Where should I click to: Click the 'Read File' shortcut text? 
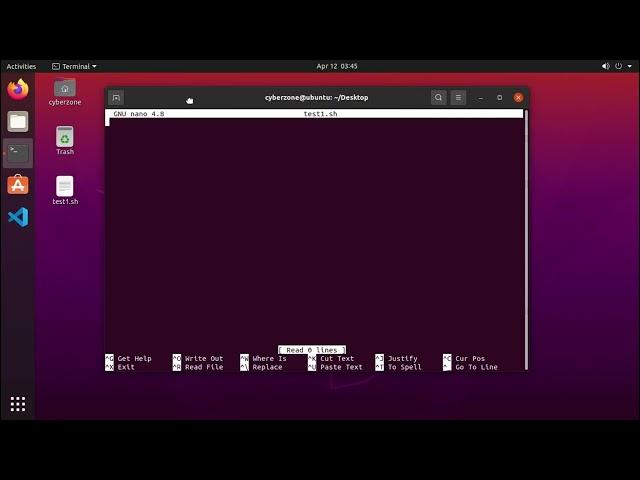204,367
